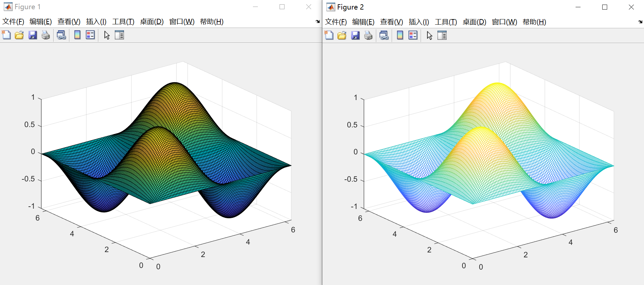Open 编辑(E) menu in Figure 1
The height and width of the screenshot is (285, 644).
click(x=41, y=22)
